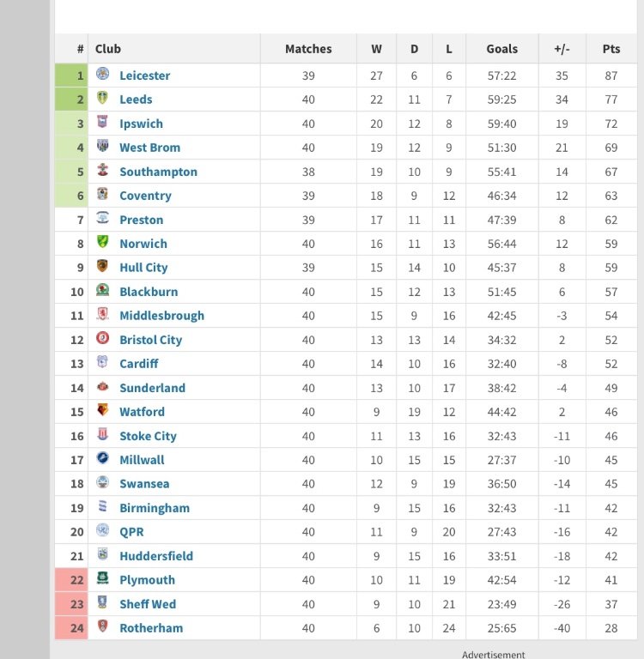Click the Goals column header

click(x=502, y=49)
